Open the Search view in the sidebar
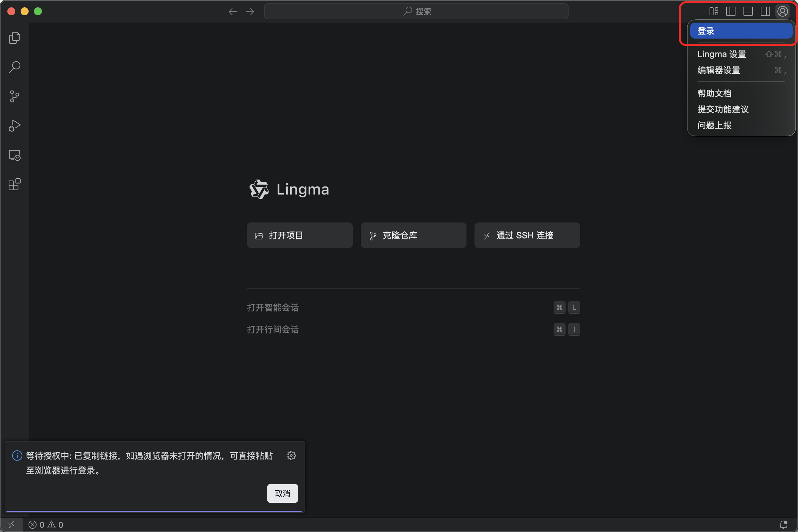Image resolution: width=798 pixels, height=532 pixels. [14, 67]
